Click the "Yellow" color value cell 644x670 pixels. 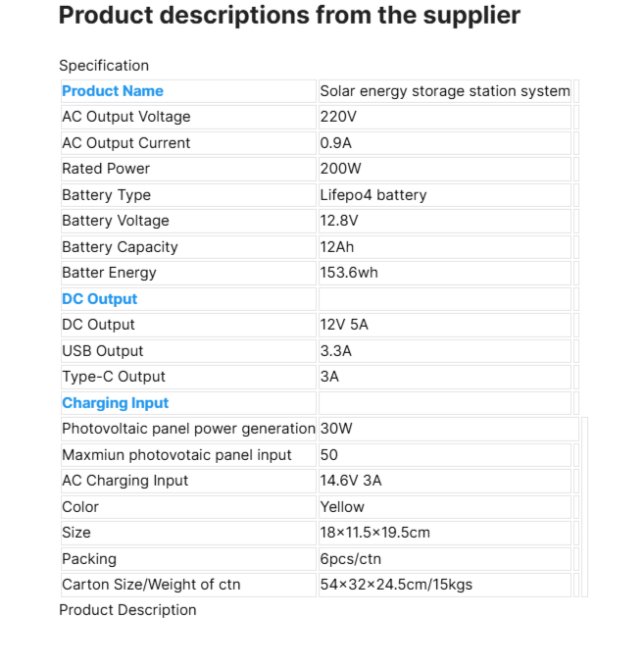click(x=342, y=507)
